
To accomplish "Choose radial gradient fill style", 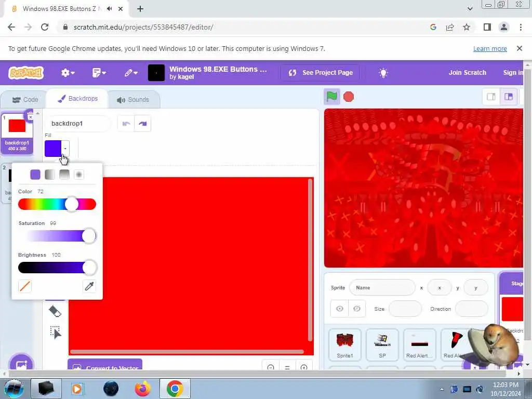I will (x=79, y=175).
